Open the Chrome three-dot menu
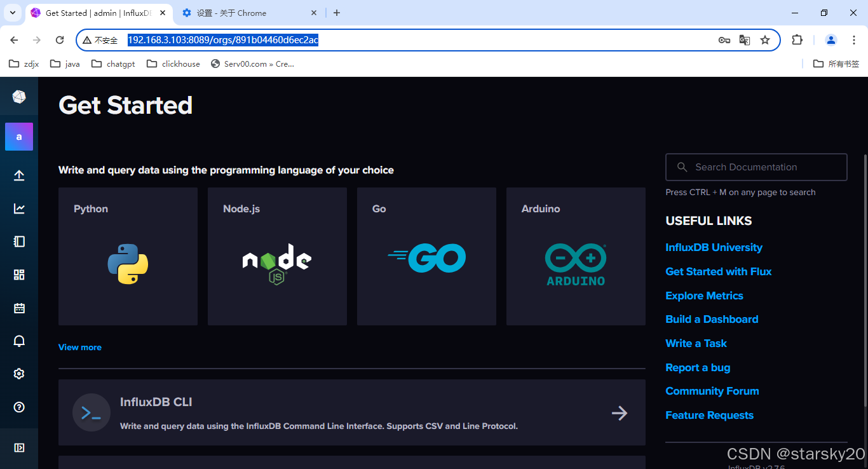The image size is (868, 469). 854,39
